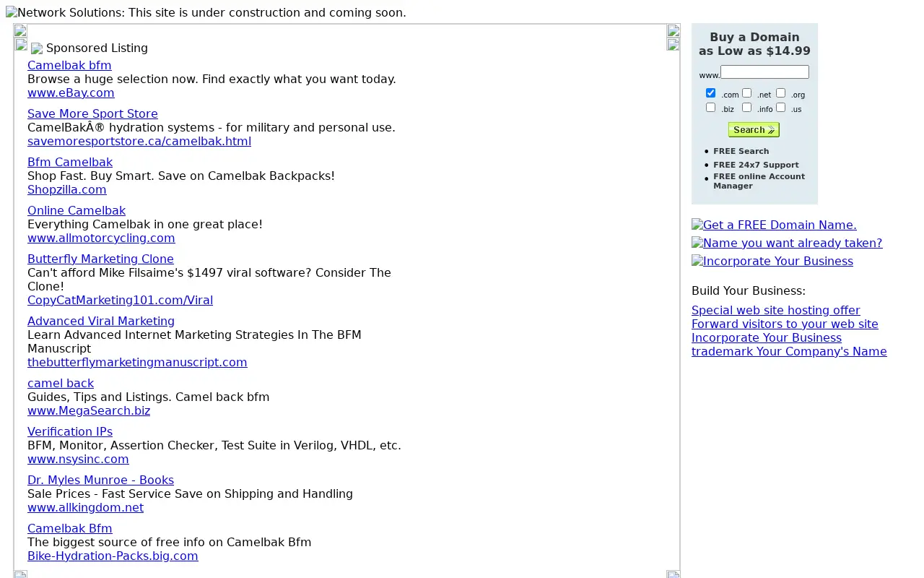Open the camel back listing
The width and height of the screenshot is (924, 578).
pos(61,384)
